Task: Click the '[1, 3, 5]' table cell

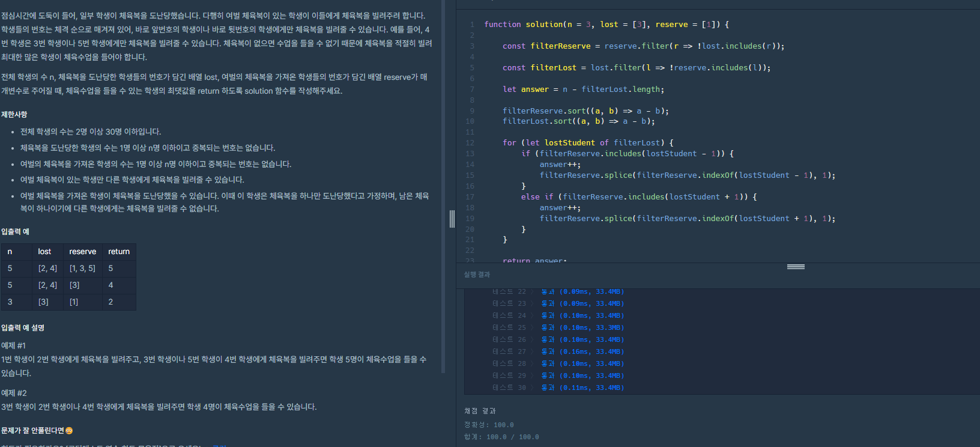Action: (82, 269)
